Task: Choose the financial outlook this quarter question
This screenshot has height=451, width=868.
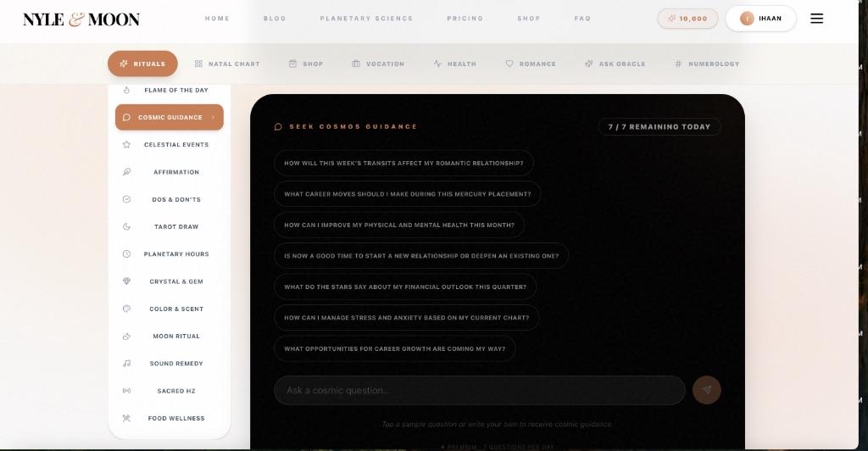Action: (x=405, y=287)
